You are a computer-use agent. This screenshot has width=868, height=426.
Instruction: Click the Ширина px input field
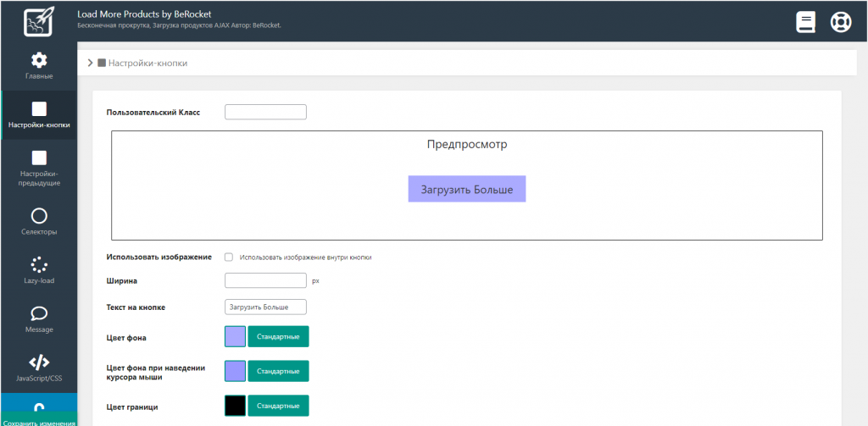coord(265,280)
